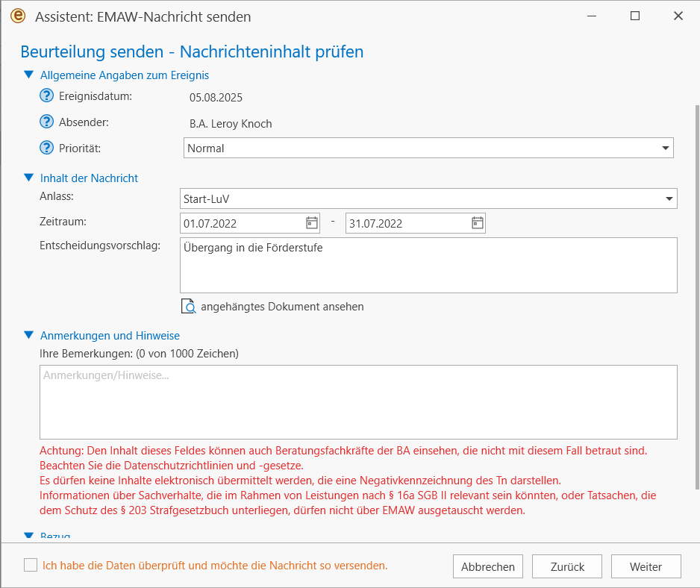The image size is (700, 588).
Task: Check the 'Ich habe die Daten überprüft' checkbox
Action: point(31,565)
